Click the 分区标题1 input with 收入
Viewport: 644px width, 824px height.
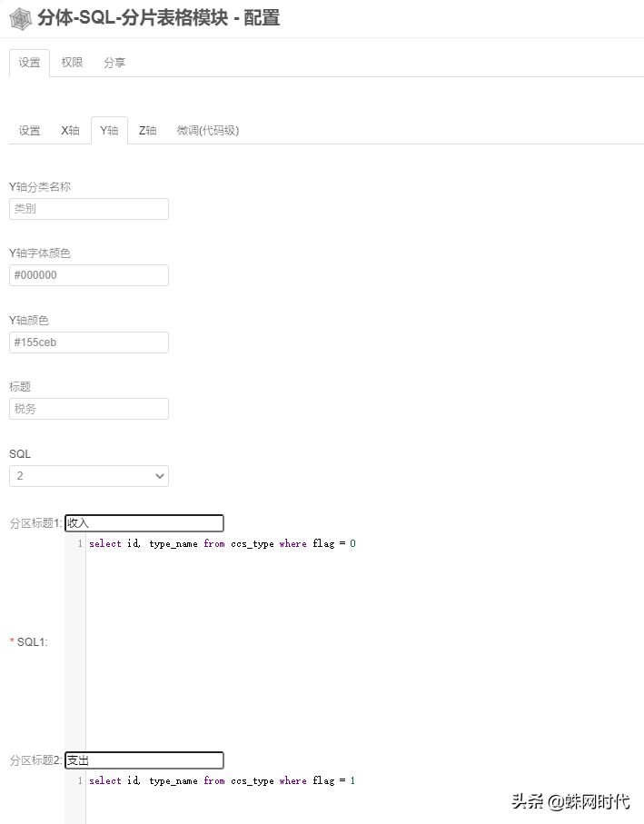tap(144, 523)
